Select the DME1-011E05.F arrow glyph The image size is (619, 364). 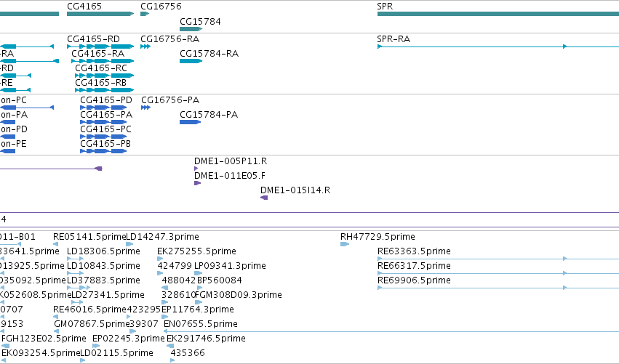(197, 183)
